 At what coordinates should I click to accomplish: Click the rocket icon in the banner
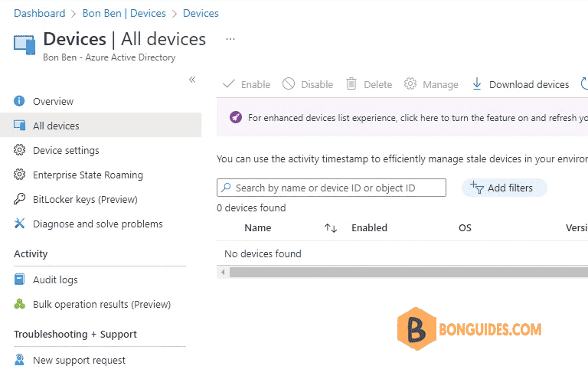click(236, 117)
